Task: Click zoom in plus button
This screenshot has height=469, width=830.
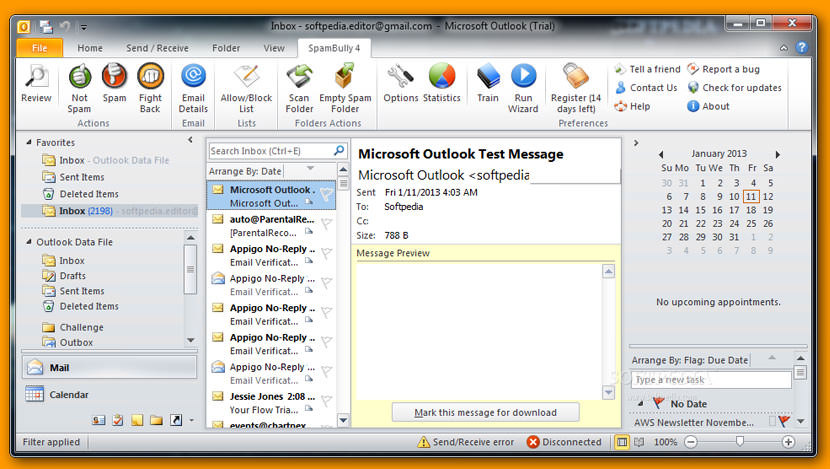Action: click(788, 441)
